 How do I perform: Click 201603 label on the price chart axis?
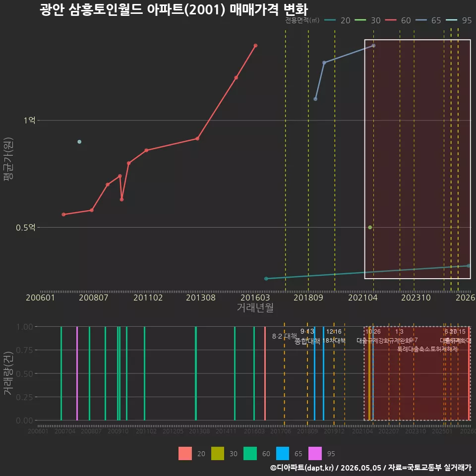click(255, 297)
